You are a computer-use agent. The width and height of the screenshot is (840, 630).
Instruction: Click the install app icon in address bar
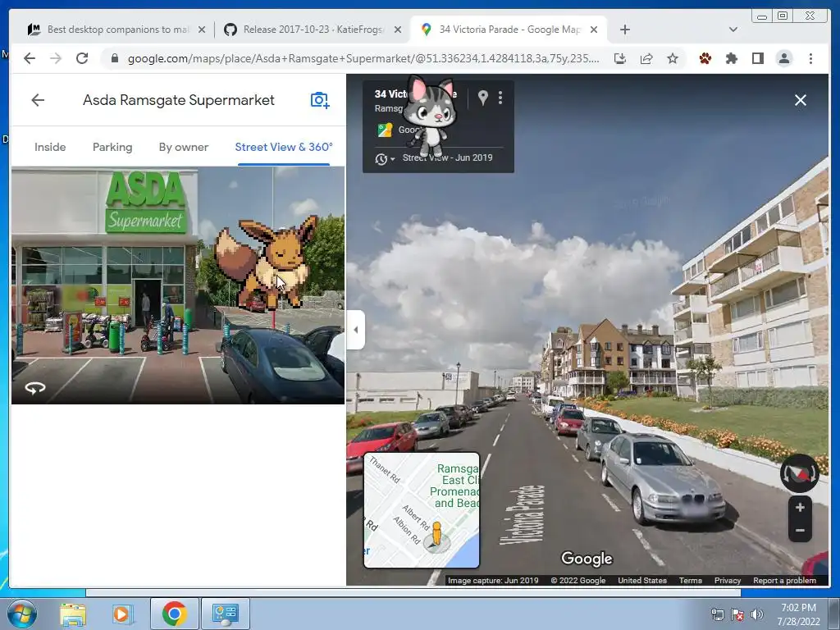(x=620, y=58)
